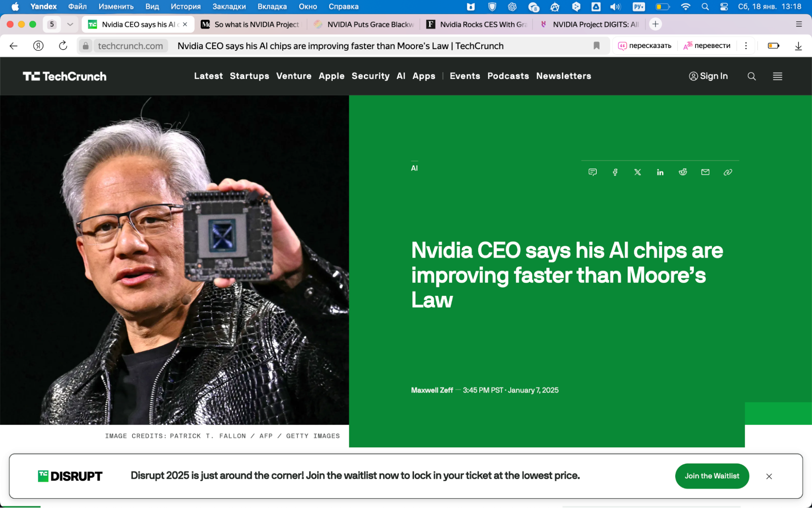Click пересказать summarize button
Image resolution: width=812 pixels, height=508 pixels.
[645, 46]
